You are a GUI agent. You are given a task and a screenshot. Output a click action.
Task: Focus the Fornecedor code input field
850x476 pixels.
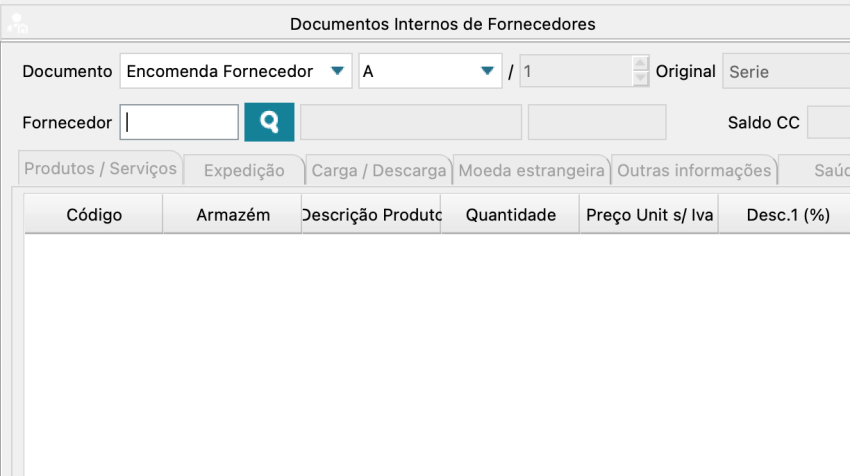(x=180, y=122)
